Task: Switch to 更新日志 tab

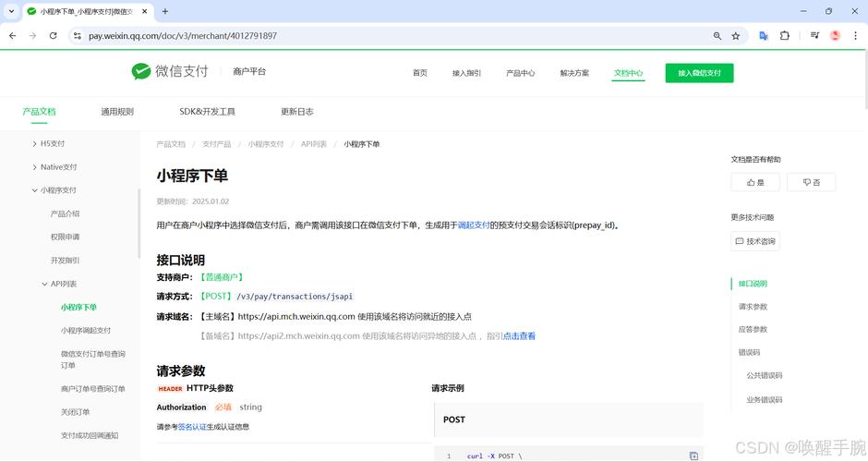Action: click(297, 112)
